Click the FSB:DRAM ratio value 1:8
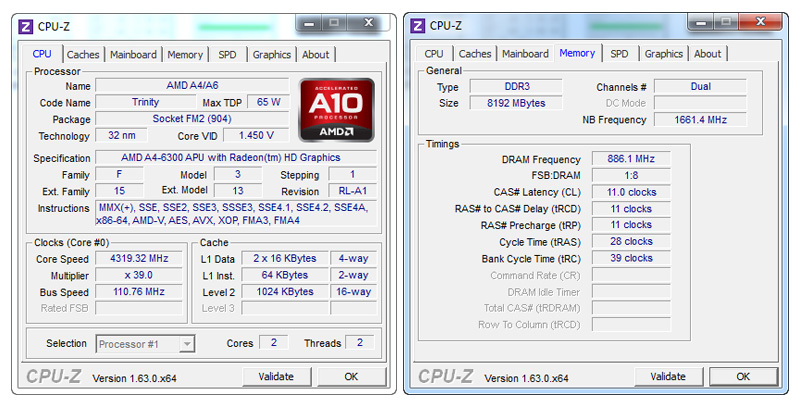This screenshot has height=415, width=800. (x=631, y=176)
